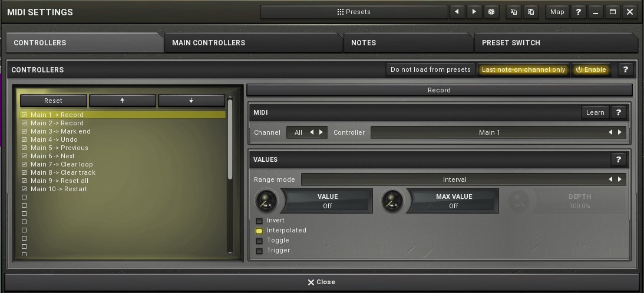Minimize the MIDI Settings window
The image size is (644, 293).
[x=595, y=12]
